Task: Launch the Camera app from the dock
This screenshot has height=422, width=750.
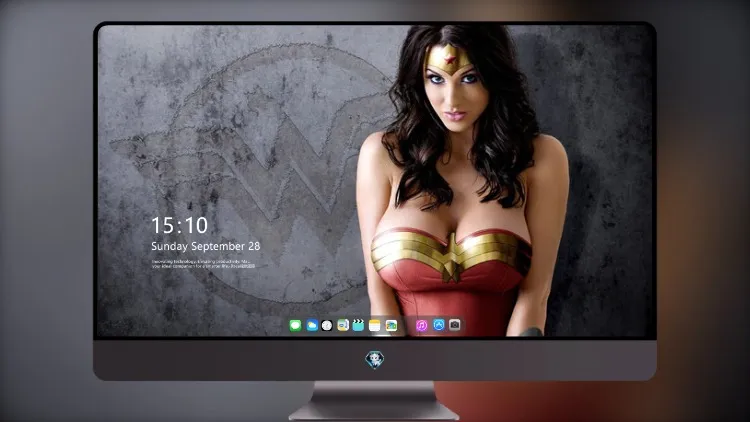Action: (455, 325)
